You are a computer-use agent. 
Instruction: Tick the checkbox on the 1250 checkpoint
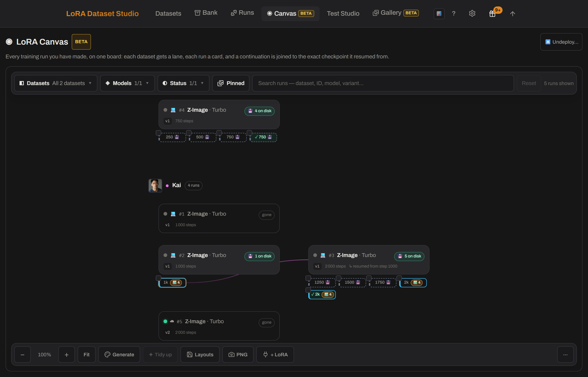308,278
